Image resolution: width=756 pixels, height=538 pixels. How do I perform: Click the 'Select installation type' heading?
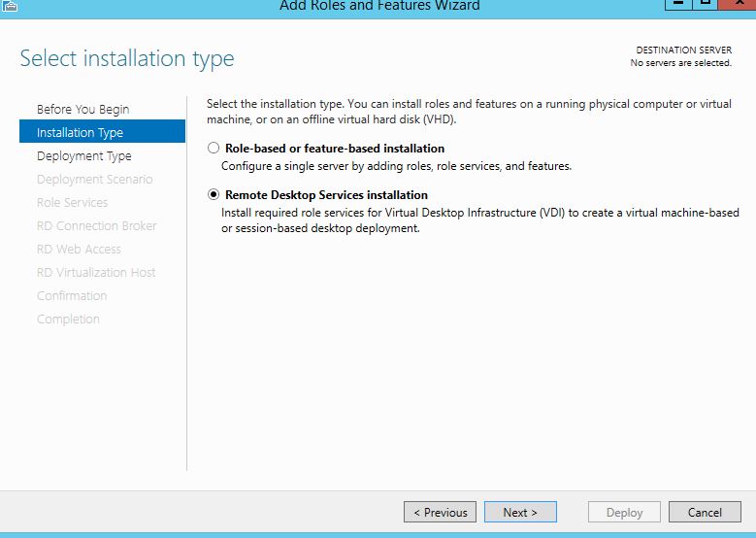click(127, 59)
